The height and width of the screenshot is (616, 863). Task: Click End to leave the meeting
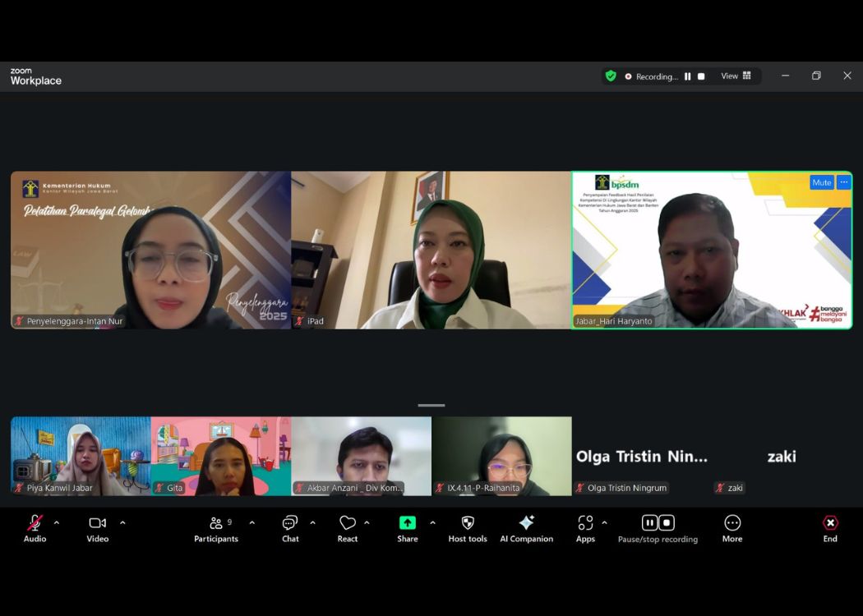pyautogui.click(x=830, y=528)
